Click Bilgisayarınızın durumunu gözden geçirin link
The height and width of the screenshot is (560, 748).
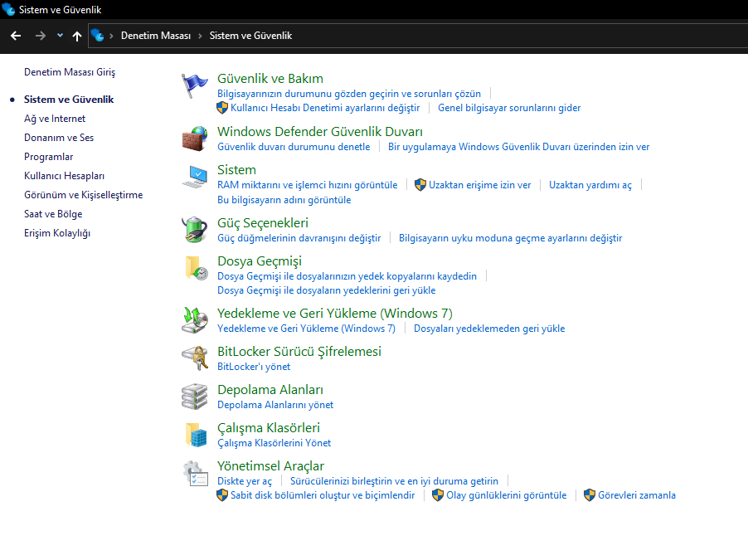coord(349,94)
